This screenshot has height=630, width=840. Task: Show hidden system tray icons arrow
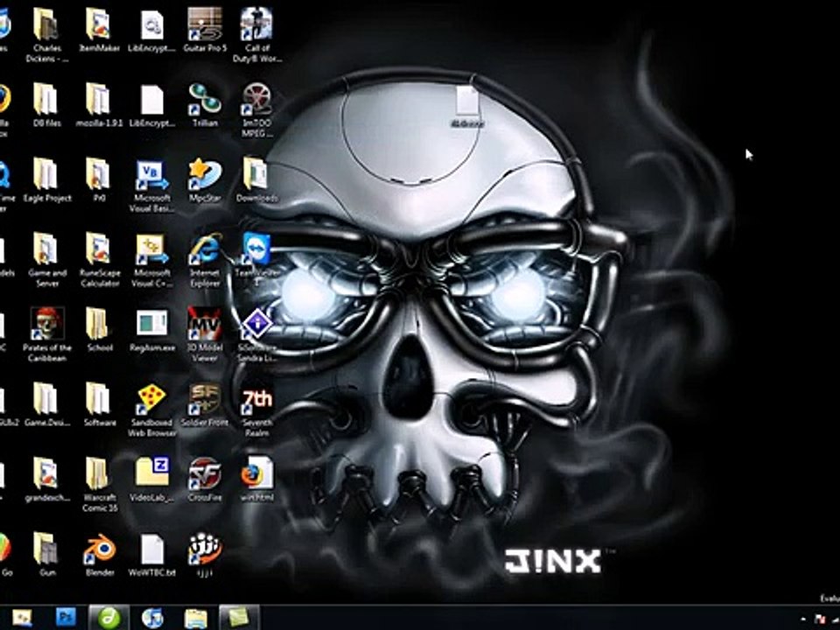(803, 619)
